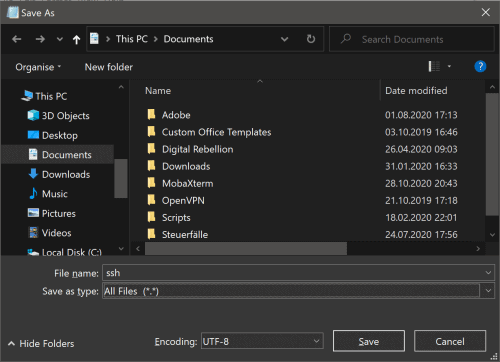The height and width of the screenshot is (362, 500).
Task: Click the 3D Objects cube icon
Action: coord(33,115)
